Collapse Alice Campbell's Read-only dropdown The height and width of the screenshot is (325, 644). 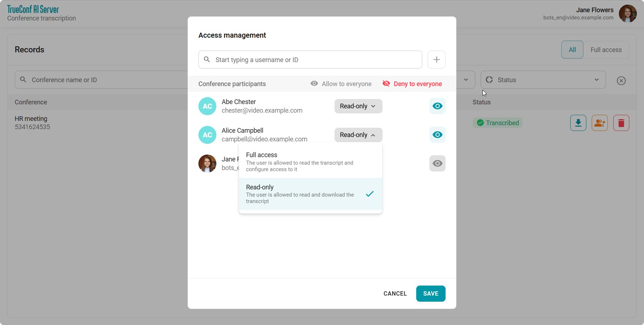pyautogui.click(x=358, y=135)
